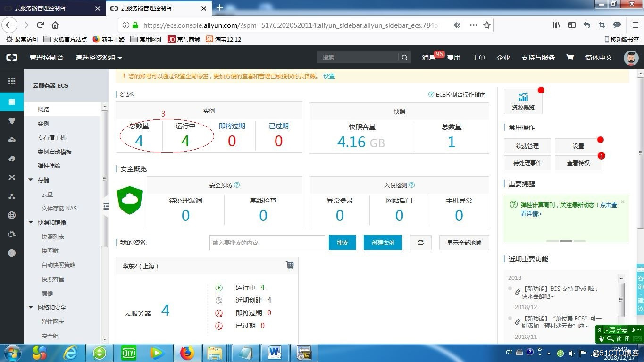The height and width of the screenshot is (362, 644).
Task: Open file explorer in taskbar
Action: (215, 353)
